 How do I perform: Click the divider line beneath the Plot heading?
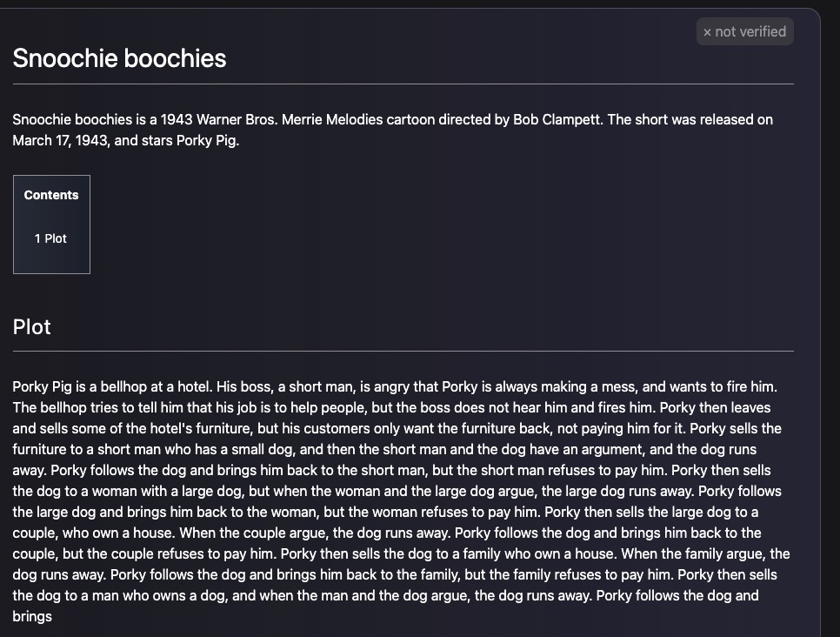[x=403, y=352]
